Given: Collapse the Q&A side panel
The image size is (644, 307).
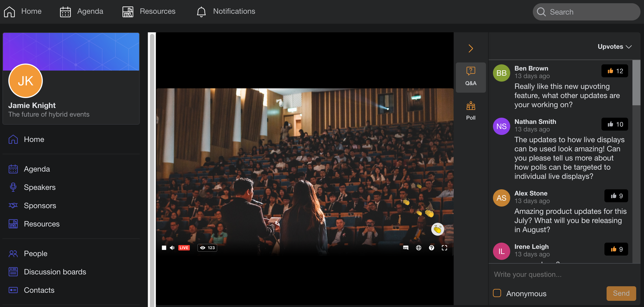Looking at the screenshot, I should (471, 48).
